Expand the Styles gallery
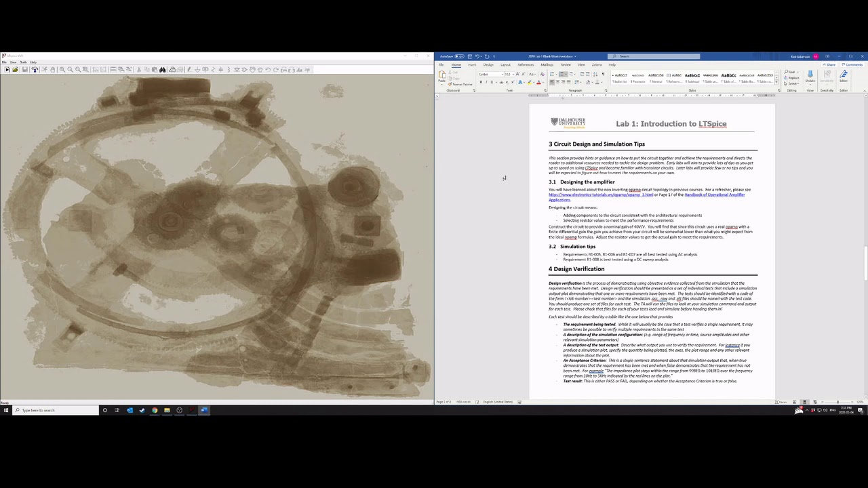 click(777, 83)
